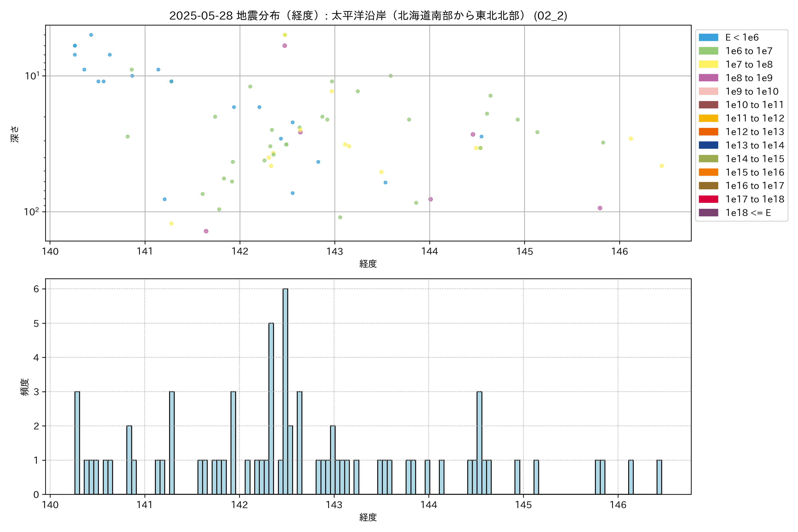Click the yellow 1e7 to 1e8 swatch

tap(708, 65)
